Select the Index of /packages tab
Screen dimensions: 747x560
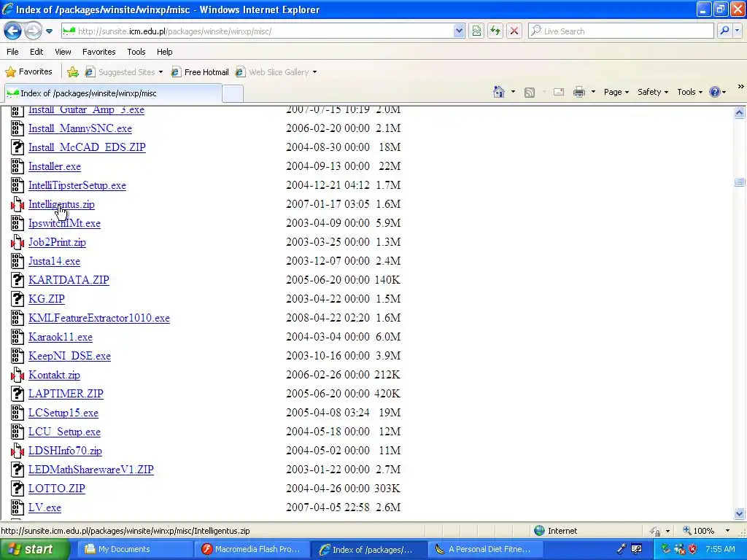point(113,93)
